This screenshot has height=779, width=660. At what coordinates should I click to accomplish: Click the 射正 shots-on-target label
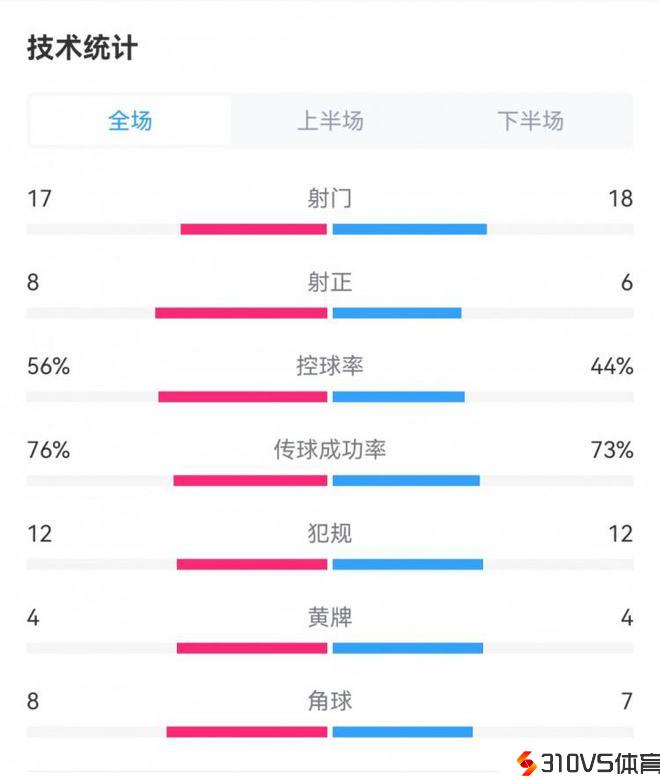(x=330, y=282)
